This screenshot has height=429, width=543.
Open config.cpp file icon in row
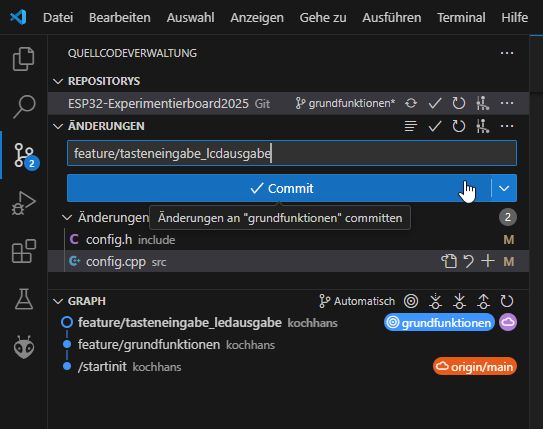449,261
